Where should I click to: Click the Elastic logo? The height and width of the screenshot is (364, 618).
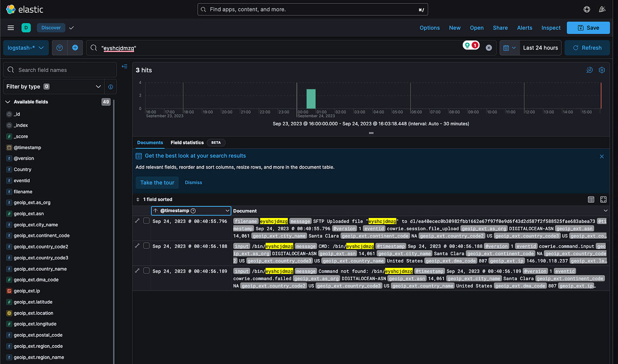[x=24, y=9]
